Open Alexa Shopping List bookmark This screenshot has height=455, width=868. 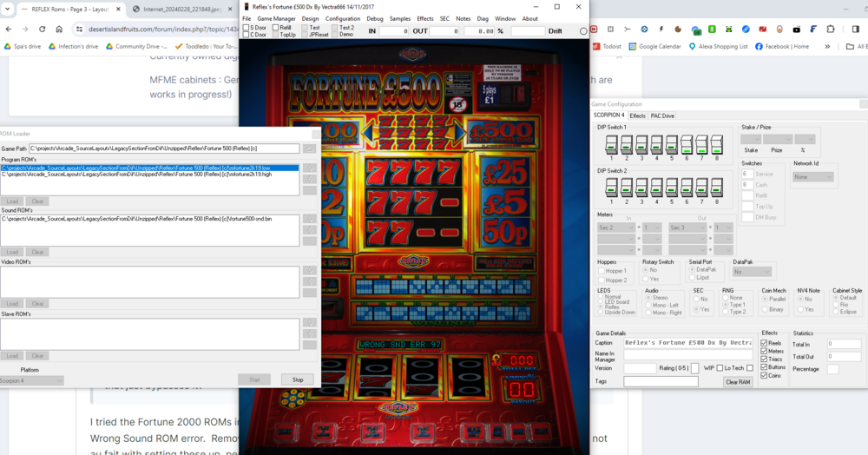718,47
